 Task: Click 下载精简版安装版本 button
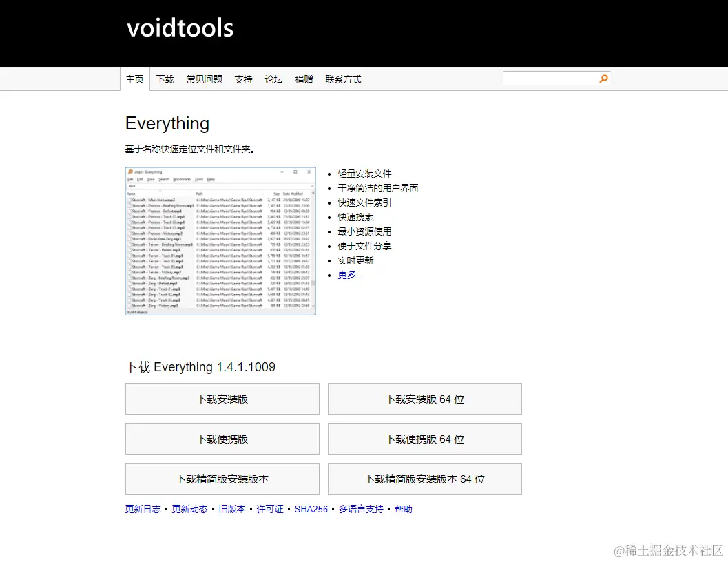[x=222, y=479]
